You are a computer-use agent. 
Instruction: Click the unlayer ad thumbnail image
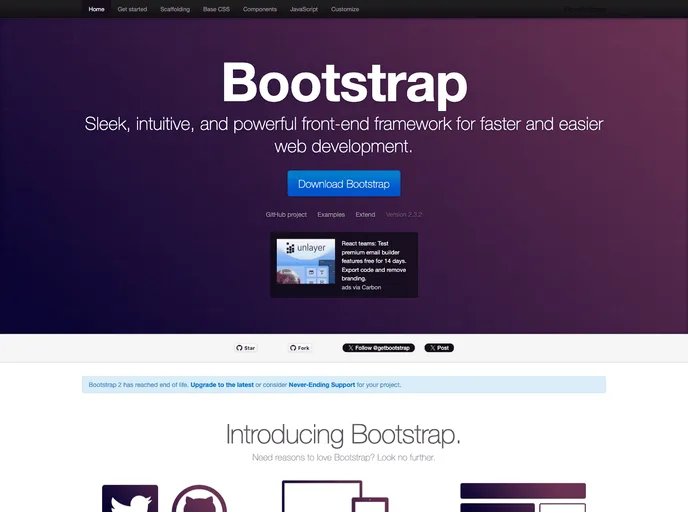[305, 261]
